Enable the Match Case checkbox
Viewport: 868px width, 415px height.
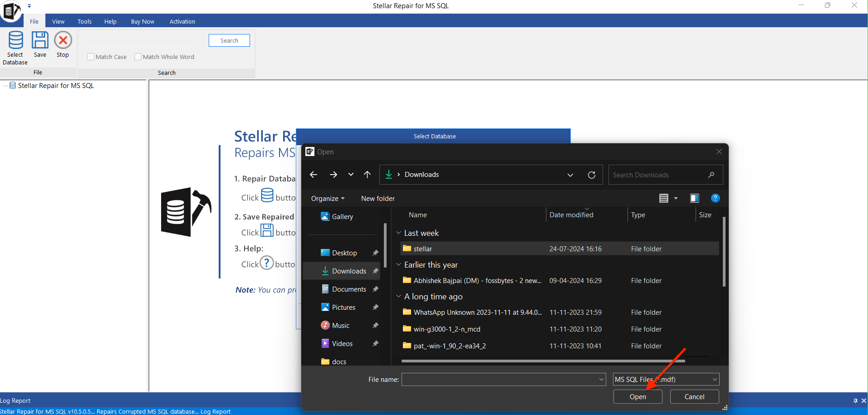click(x=90, y=57)
